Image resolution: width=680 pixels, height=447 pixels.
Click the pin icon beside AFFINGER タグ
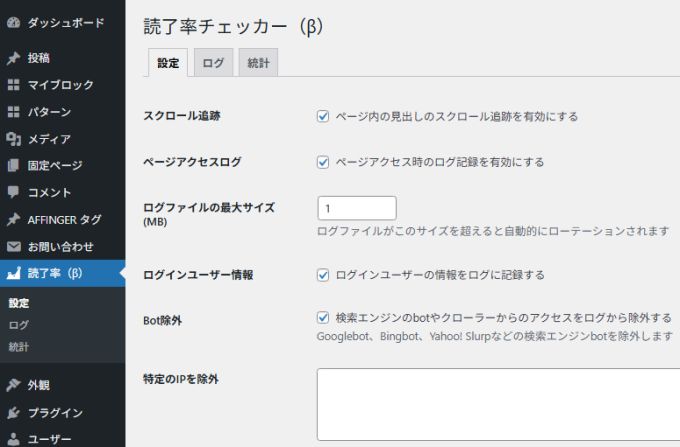click(x=13, y=219)
